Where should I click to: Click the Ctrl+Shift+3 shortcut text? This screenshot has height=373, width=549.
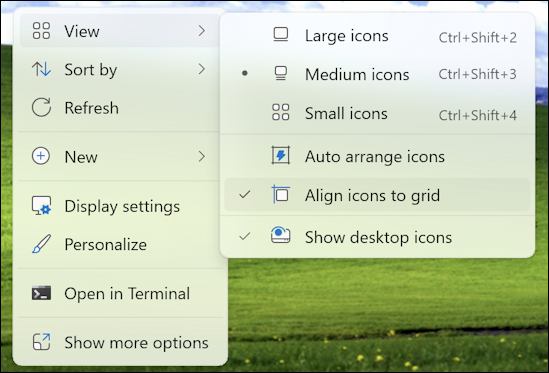pyautogui.click(x=478, y=74)
